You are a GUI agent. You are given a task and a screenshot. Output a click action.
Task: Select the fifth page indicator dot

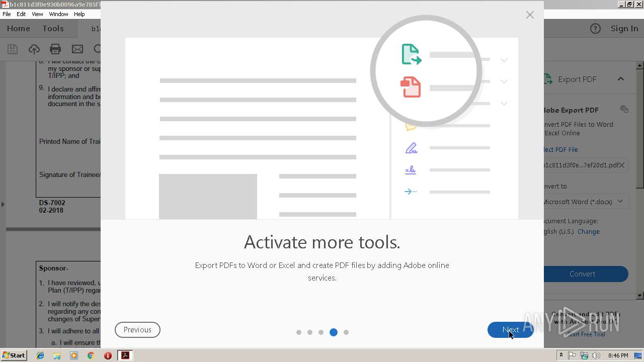coord(346,332)
